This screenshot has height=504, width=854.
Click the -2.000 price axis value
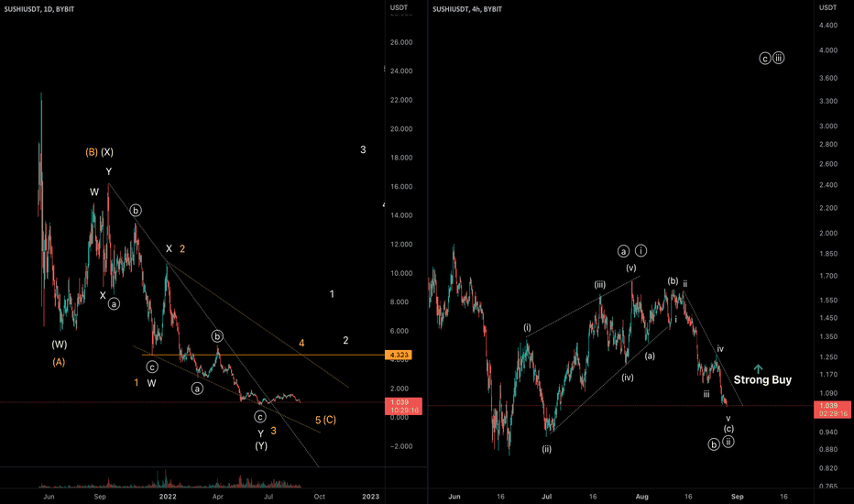pyautogui.click(x=401, y=446)
